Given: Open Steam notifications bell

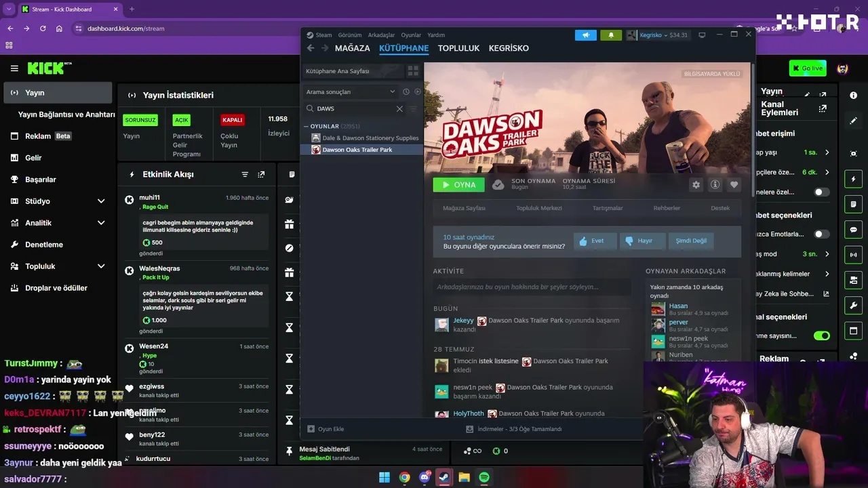Looking at the screenshot, I should [611, 35].
